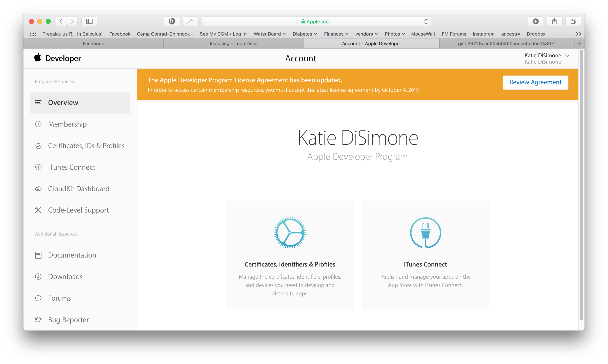The width and height of the screenshot is (608, 364).
Task: Show all tabs overview icon
Action: 573,21
